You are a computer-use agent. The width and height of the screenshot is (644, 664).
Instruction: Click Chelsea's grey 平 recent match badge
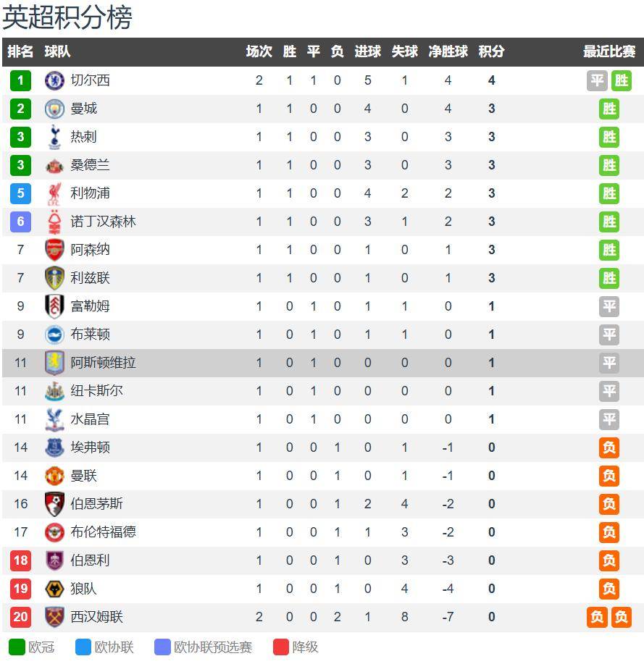(597, 80)
